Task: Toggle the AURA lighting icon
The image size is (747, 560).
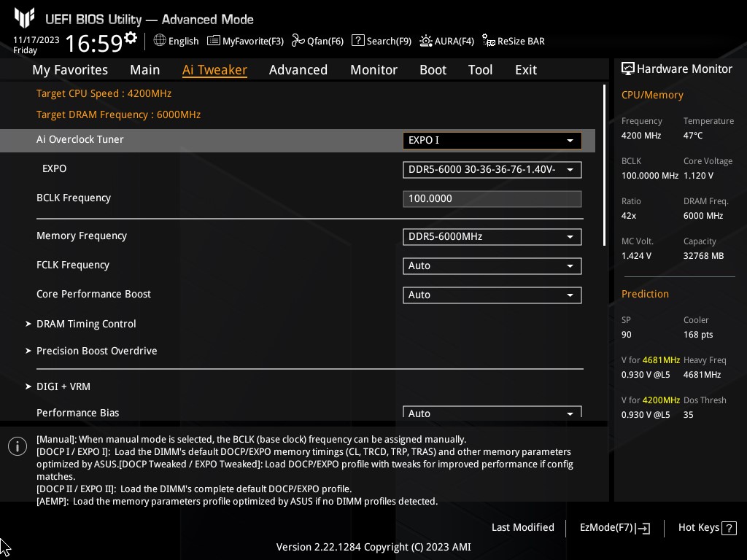Action: click(426, 41)
